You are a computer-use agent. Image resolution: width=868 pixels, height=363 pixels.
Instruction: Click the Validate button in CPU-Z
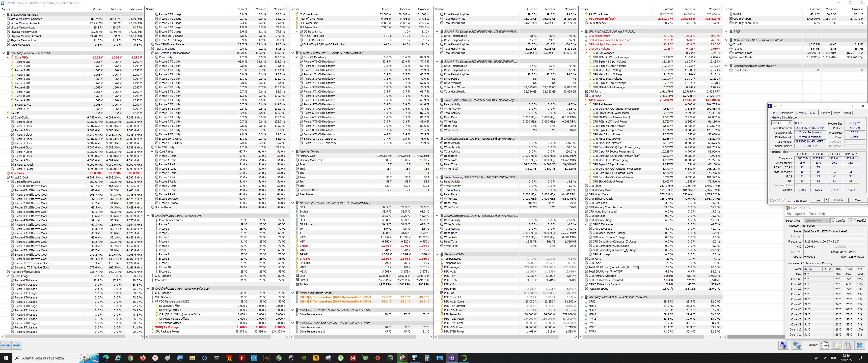[x=839, y=200]
